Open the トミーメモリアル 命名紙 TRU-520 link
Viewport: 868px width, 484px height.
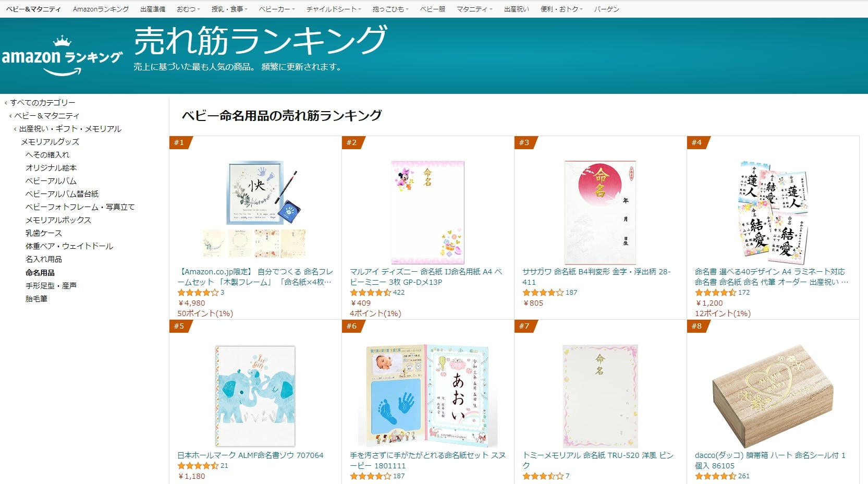coord(598,460)
